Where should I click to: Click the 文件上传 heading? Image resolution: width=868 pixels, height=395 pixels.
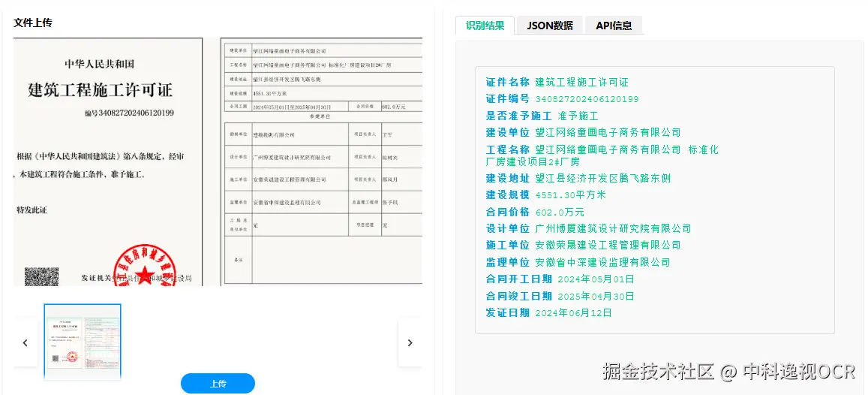33,23
